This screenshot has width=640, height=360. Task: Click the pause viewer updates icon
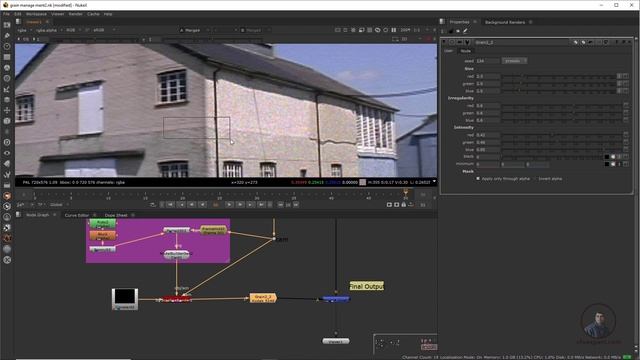(393, 30)
